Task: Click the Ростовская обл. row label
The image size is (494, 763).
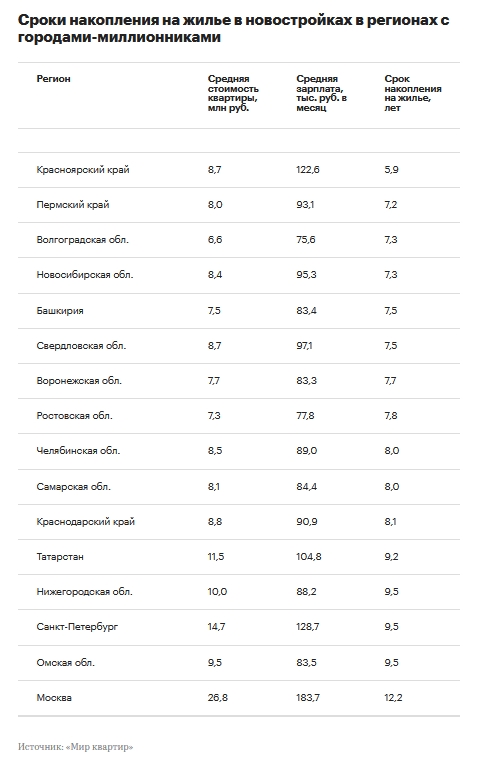Action: click(74, 416)
